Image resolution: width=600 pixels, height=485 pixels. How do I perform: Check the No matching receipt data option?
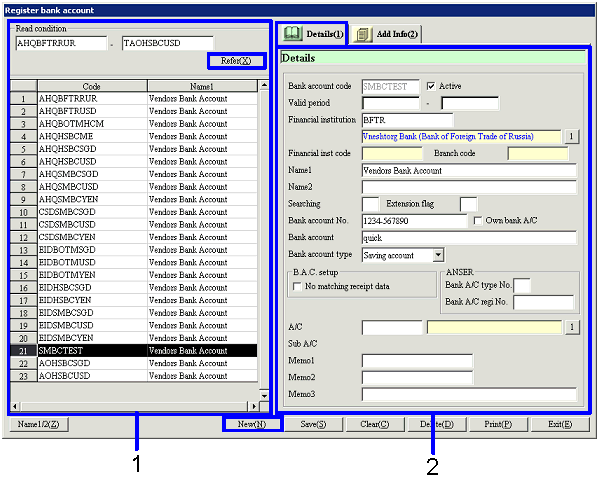click(297, 287)
